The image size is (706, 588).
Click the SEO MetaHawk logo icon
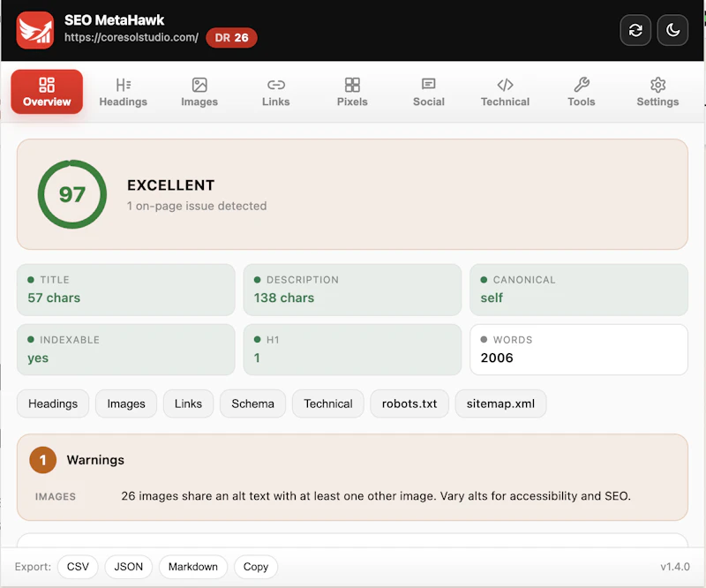pyautogui.click(x=35, y=30)
